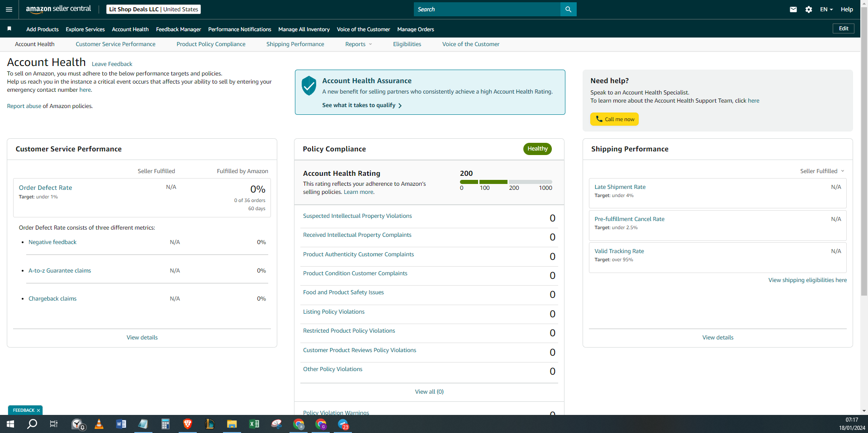Open the Order Defect Rate link
Image resolution: width=868 pixels, height=433 pixels.
point(45,188)
